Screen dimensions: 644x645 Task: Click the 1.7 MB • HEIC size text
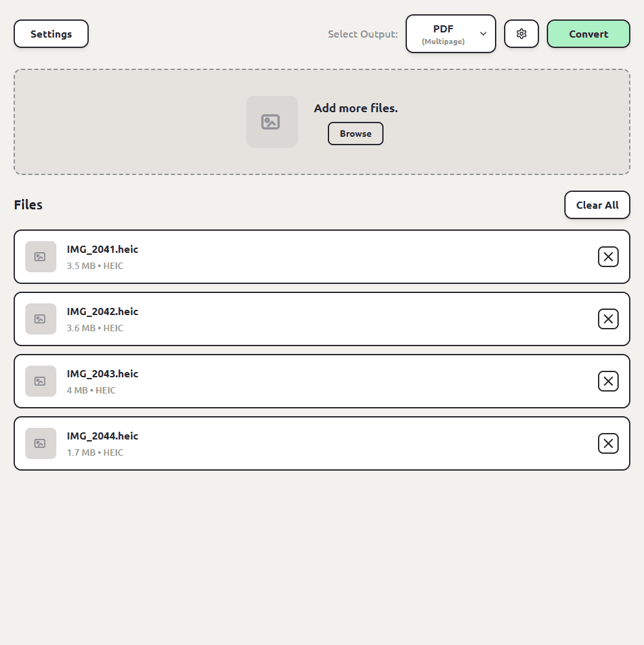coord(95,452)
